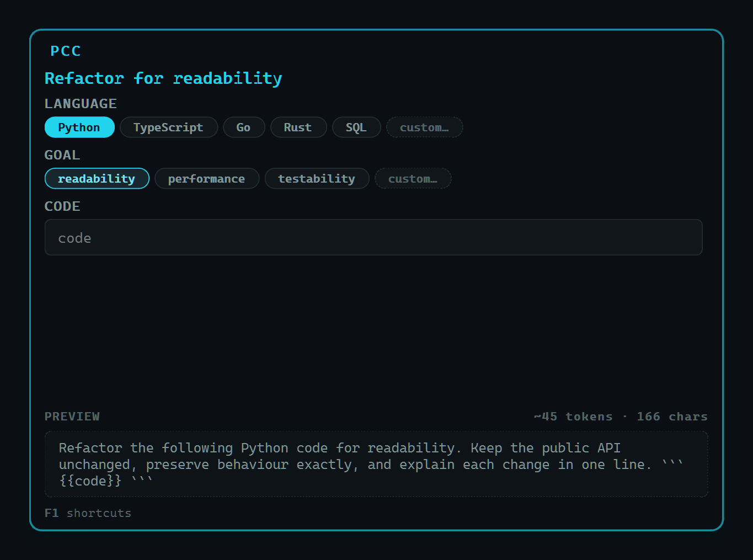
Task: Click the PCC logo text
Action: (x=66, y=51)
